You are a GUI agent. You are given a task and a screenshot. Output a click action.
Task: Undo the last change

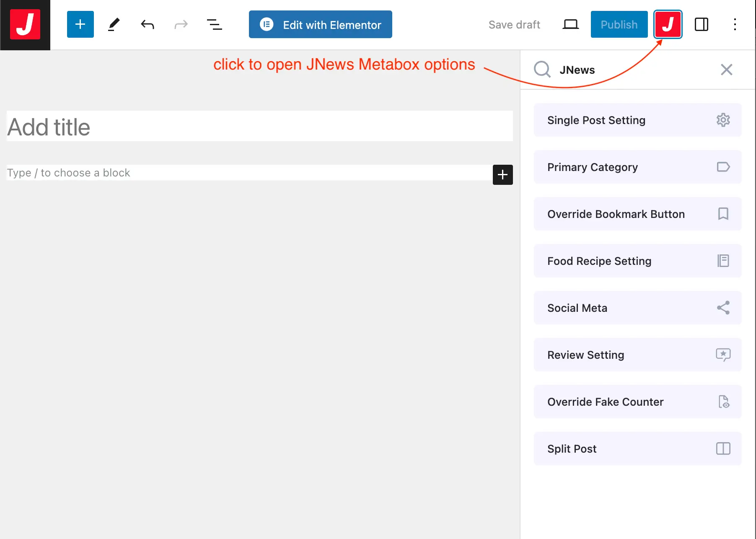point(148,25)
